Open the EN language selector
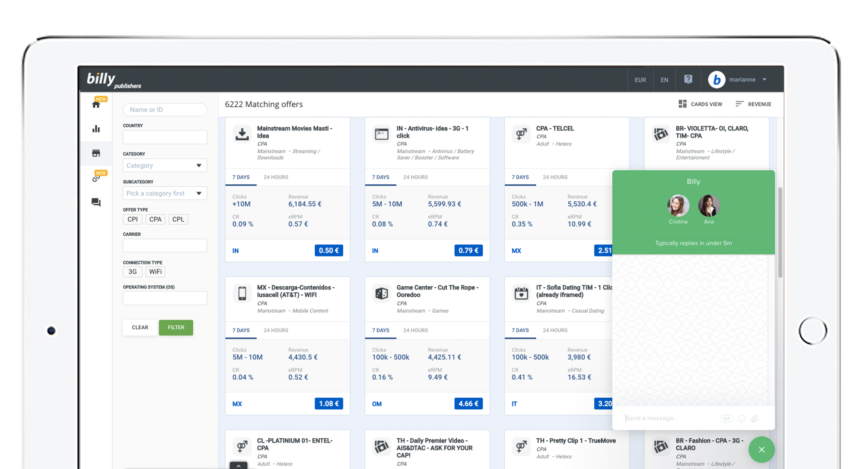 click(x=664, y=80)
